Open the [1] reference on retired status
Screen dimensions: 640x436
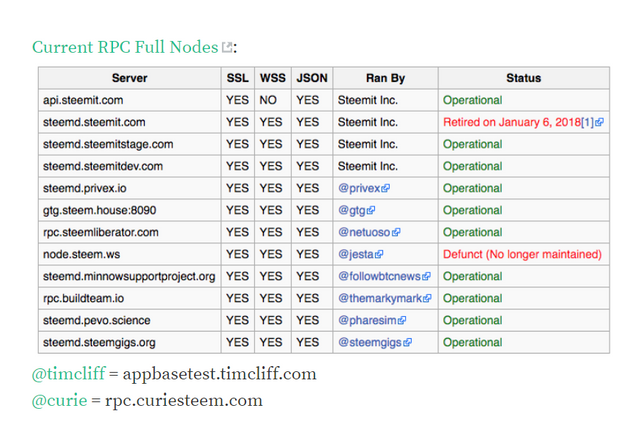pyautogui.click(x=588, y=122)
